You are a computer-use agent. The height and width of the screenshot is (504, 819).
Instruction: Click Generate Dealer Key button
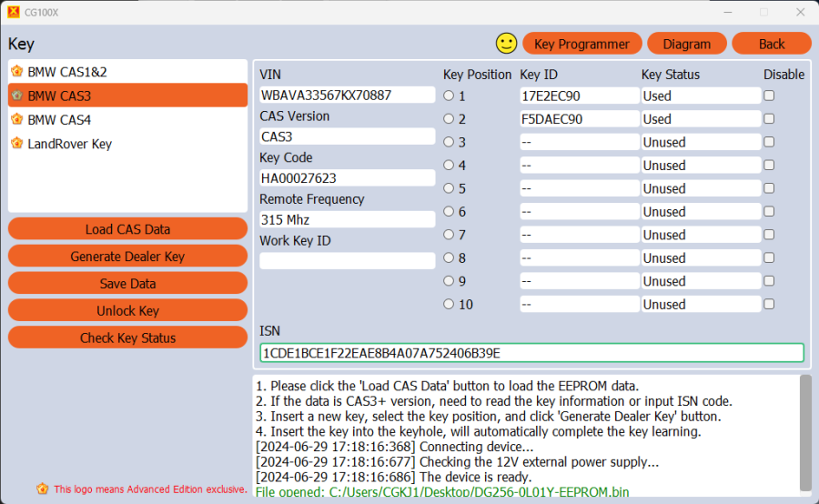click(x=127, y=257)
